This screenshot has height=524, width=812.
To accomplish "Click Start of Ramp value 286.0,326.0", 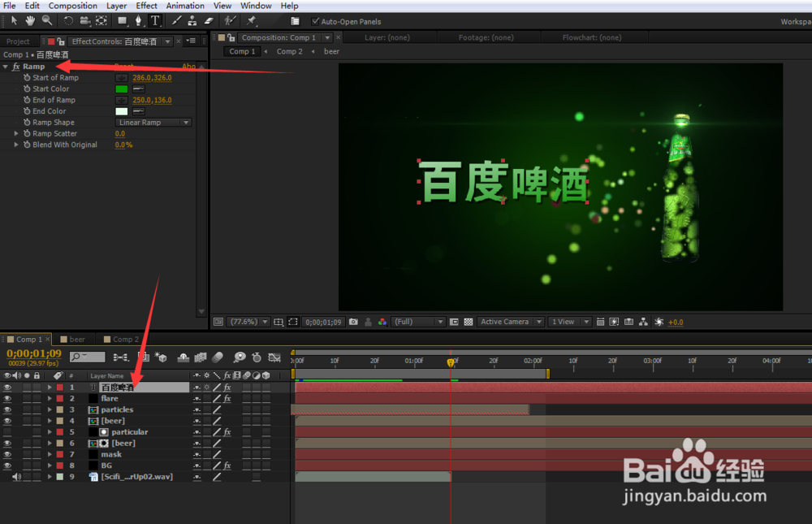I will click(x=152, y=78).
